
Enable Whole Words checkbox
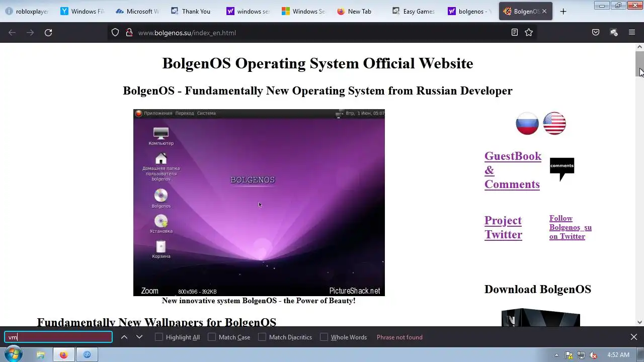(324, 337)
